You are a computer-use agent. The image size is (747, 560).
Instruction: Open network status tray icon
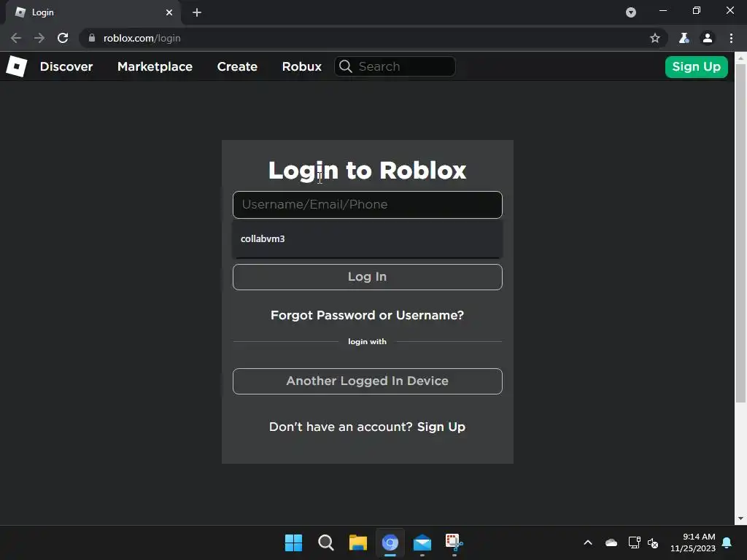click(x=634, y=542)
